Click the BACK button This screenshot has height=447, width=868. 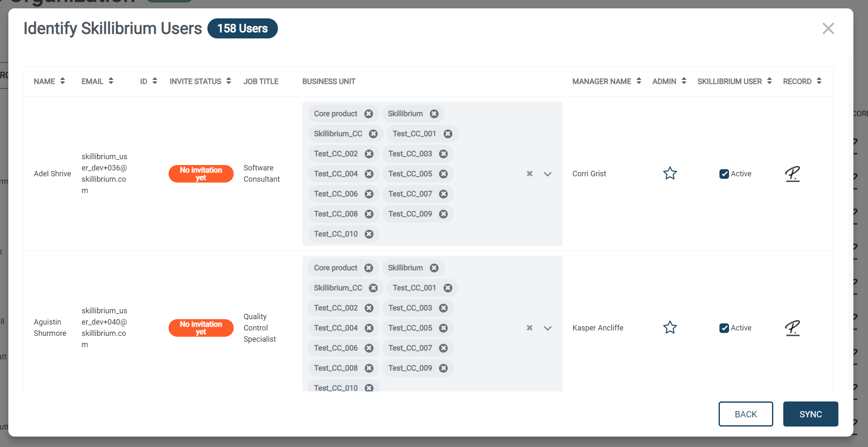pyautogui.click(x=746, y=414)
